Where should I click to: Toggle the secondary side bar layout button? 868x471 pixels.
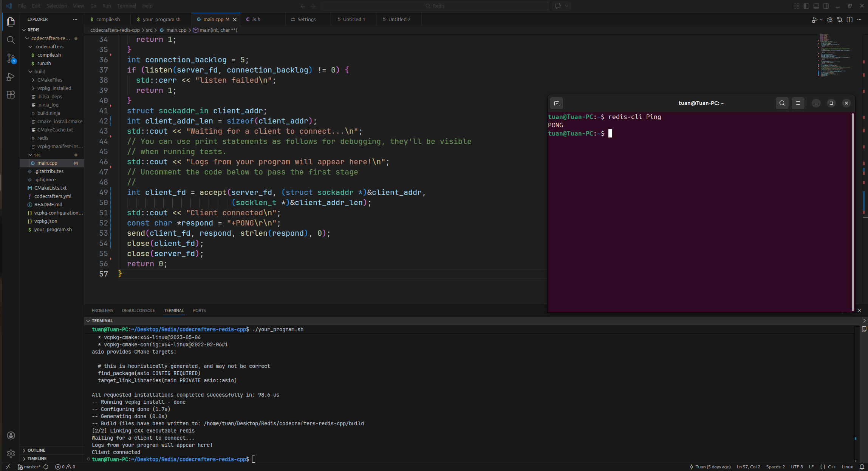coord(826,6)
